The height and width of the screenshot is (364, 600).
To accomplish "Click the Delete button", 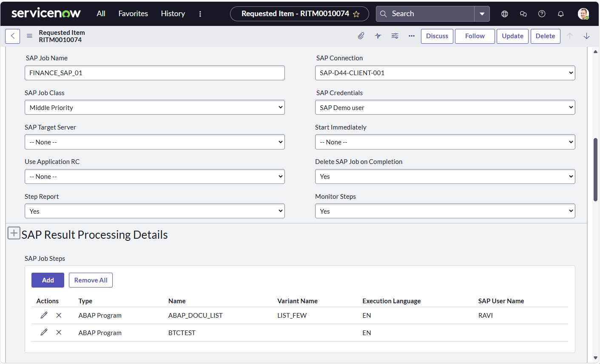I will tap(546, 36).
